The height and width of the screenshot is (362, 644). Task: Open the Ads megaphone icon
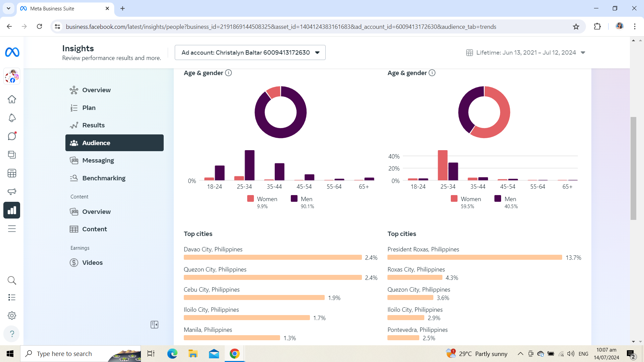(x=12, y=192)
